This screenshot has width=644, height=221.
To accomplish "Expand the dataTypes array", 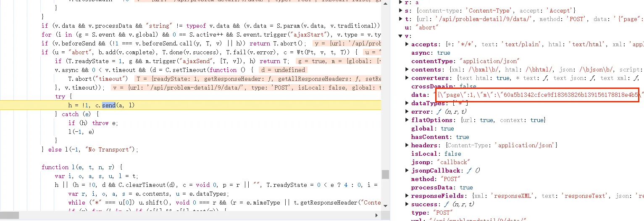I will pyautogui.click(x=407, y=103).
